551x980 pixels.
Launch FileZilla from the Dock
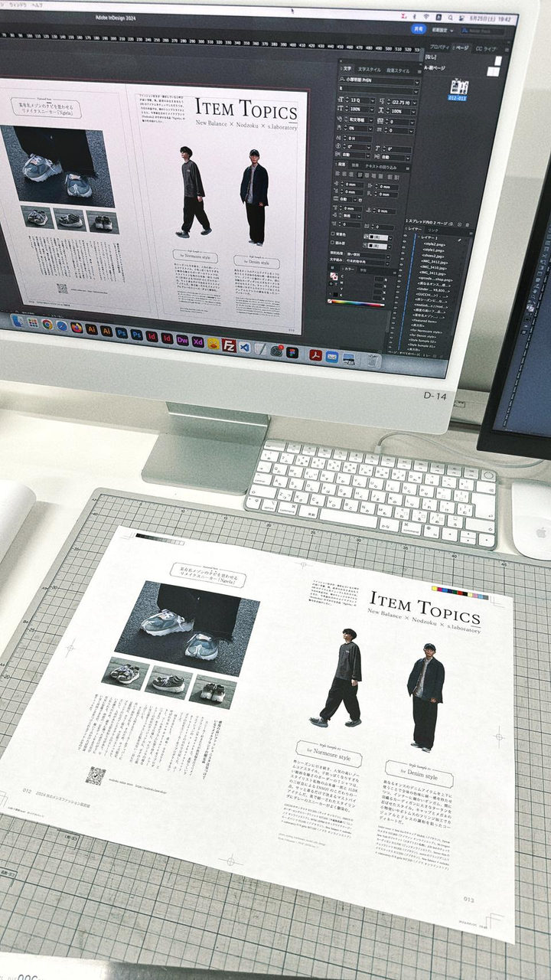(x=229, y=345)
